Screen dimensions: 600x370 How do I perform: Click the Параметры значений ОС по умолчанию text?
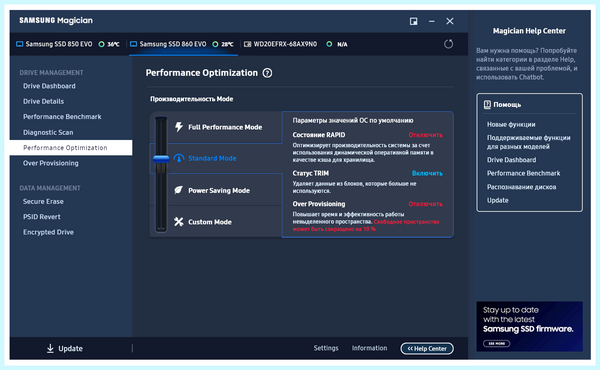[353, 120]
